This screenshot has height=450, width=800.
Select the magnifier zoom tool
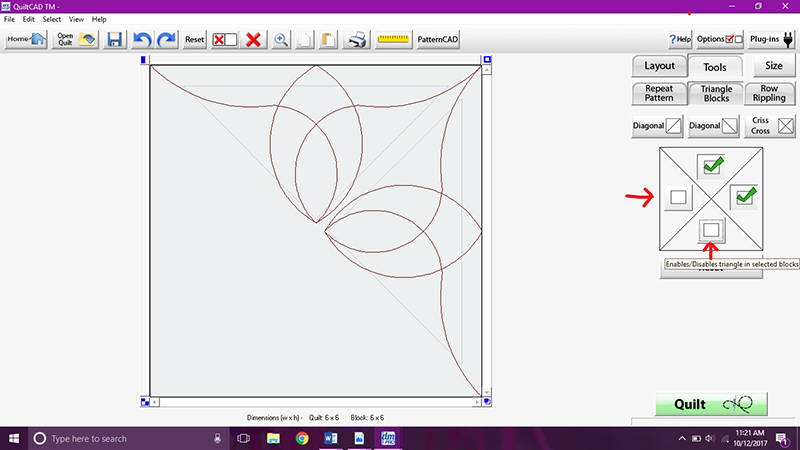pos(282,40)
